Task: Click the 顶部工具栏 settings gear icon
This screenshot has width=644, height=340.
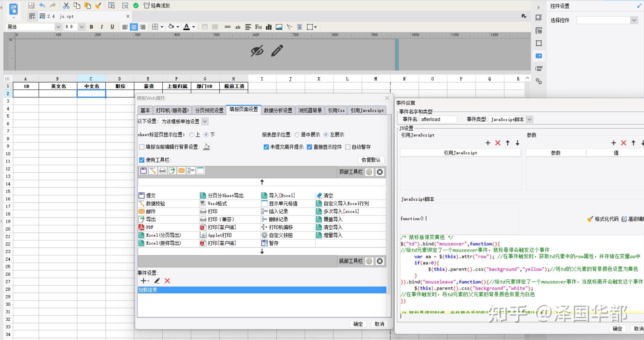Action: click(369, 172)
